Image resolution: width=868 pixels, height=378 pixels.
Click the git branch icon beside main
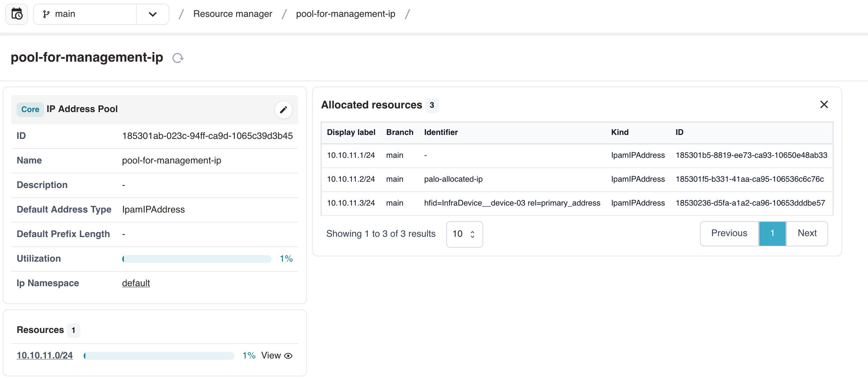point(46,14)
